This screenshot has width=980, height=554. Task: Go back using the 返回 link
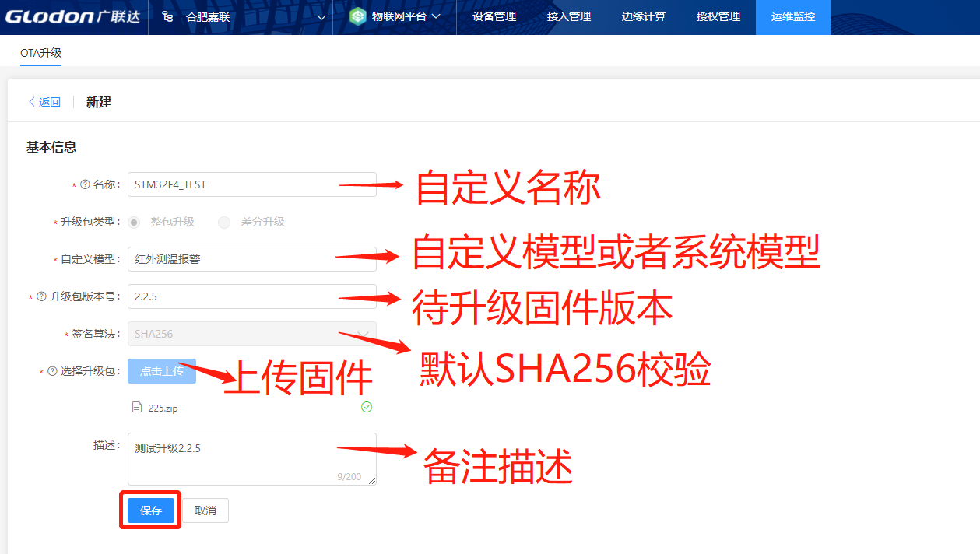pos(44,102)
